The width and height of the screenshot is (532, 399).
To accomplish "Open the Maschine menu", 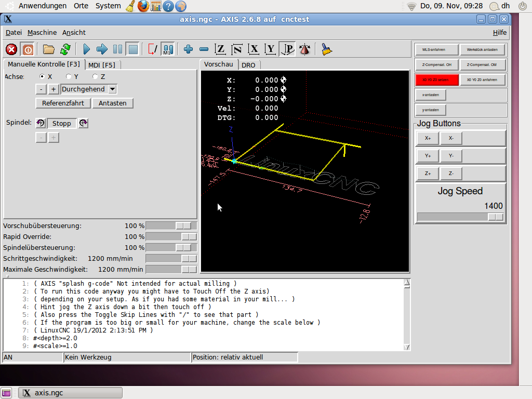I will (x=42, y=33).
